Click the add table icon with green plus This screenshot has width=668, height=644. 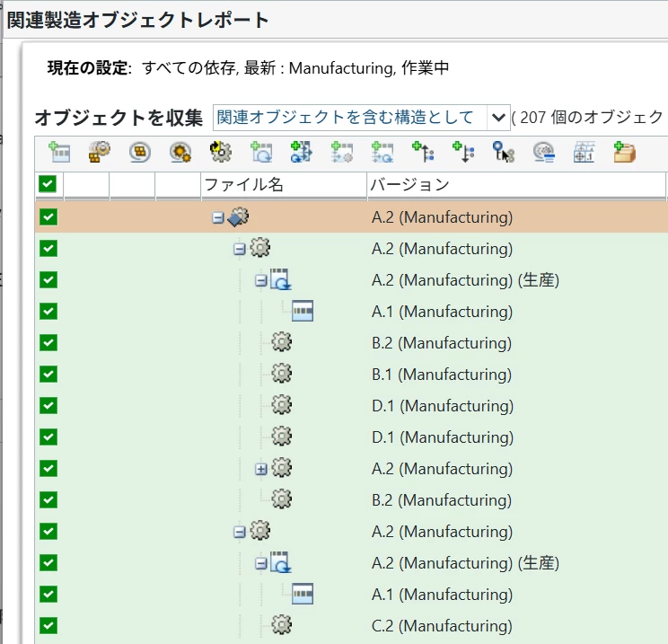(x=59, y=152)
